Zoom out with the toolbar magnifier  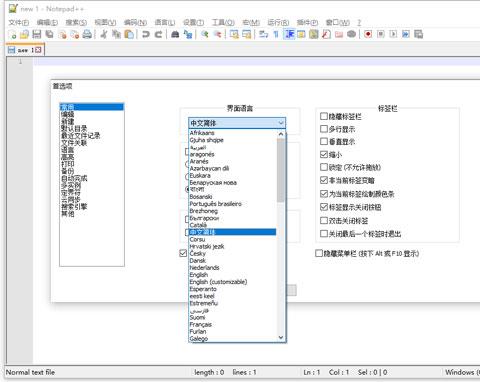pyautogui.click(x=217, y=34)
